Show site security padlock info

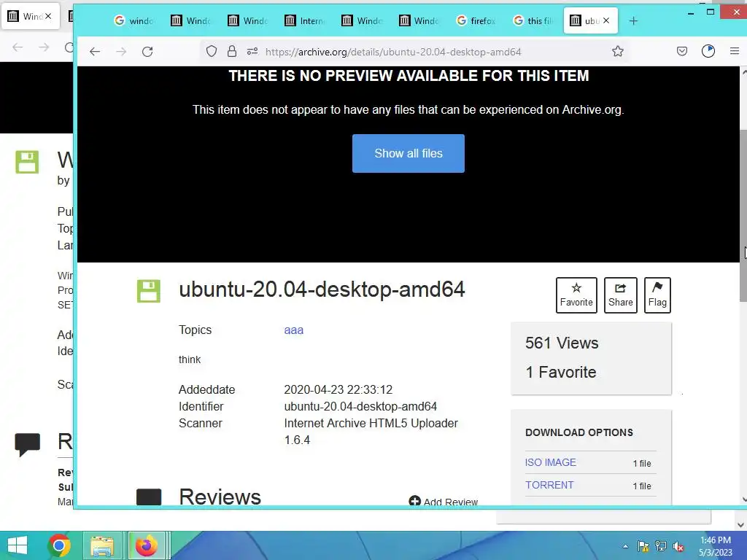point(232,52)
